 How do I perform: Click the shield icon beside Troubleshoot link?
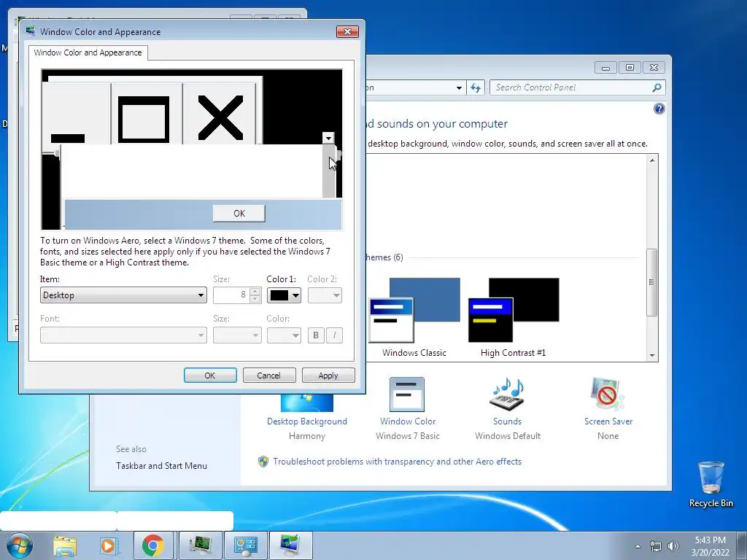click(x=263, y=462)
